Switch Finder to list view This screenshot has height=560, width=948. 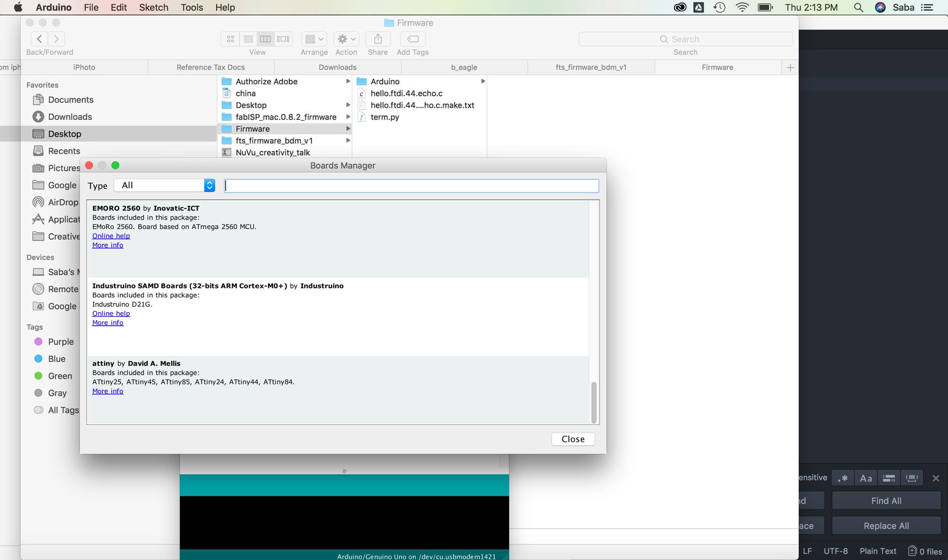(x=248, y=39)
